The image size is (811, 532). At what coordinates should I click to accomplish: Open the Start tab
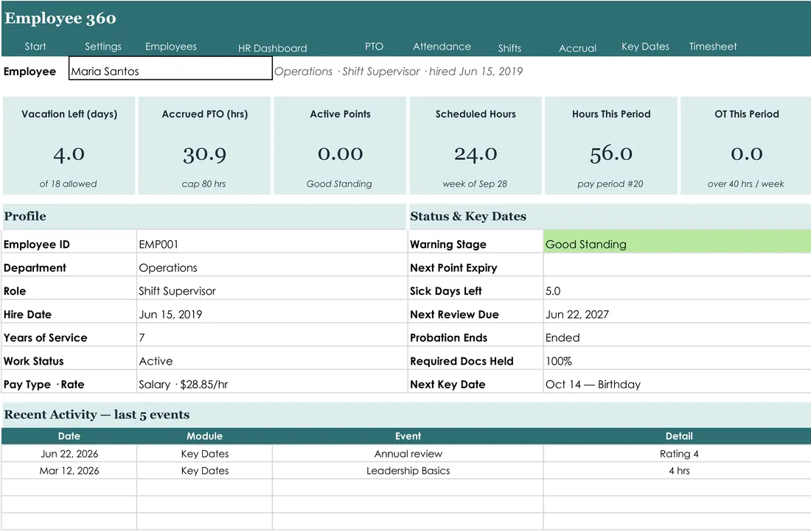click(35, 46)
